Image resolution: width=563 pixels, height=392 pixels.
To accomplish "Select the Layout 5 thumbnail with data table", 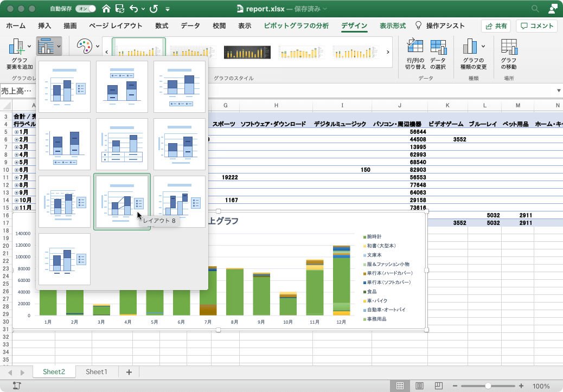I will point(122,144).
